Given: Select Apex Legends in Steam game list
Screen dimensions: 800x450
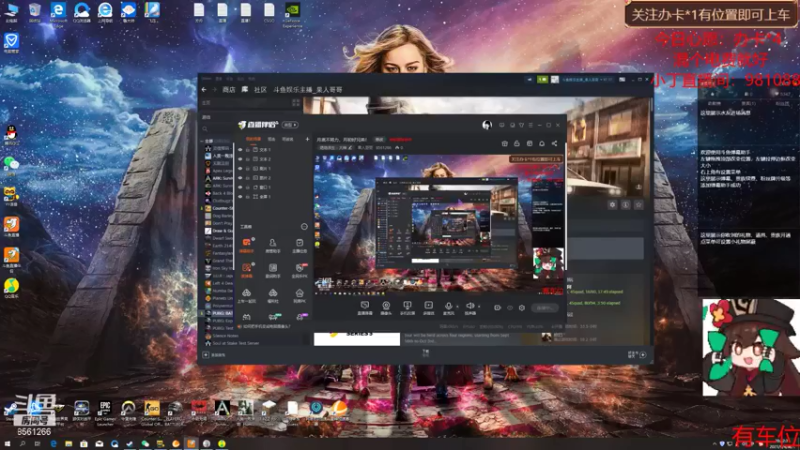Looking at the screenshot, I should 218,171.
